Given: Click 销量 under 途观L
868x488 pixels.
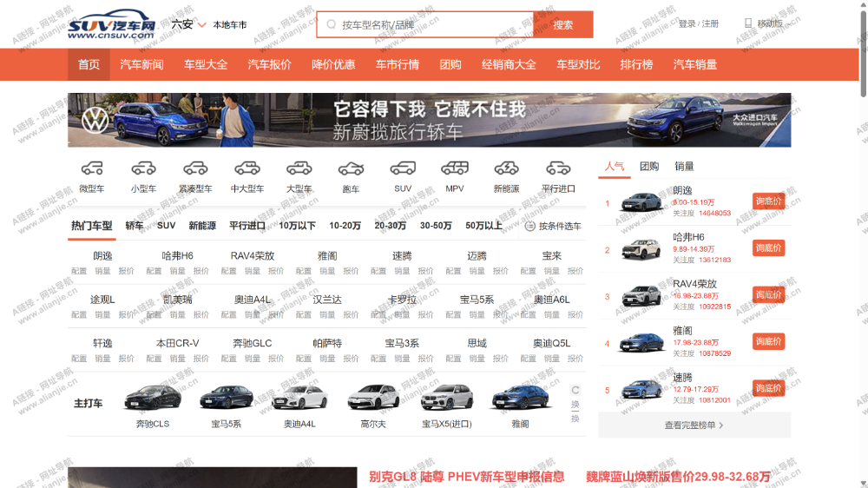Looking at the screenshot, I should tap(102, 314).
